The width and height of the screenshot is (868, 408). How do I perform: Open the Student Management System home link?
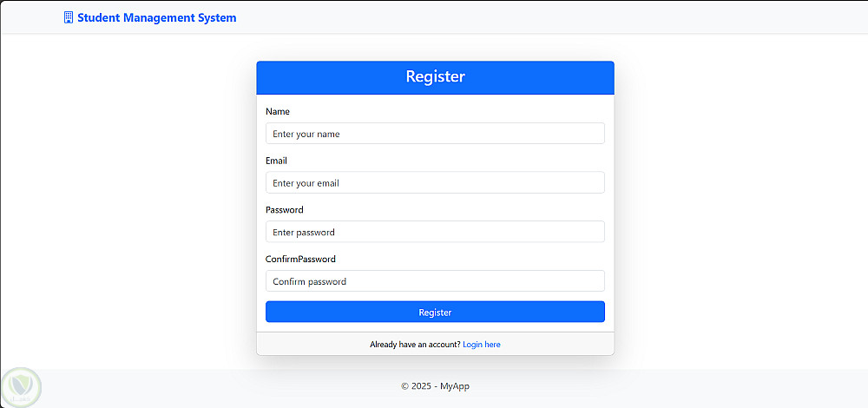click(x=156, y=17)
